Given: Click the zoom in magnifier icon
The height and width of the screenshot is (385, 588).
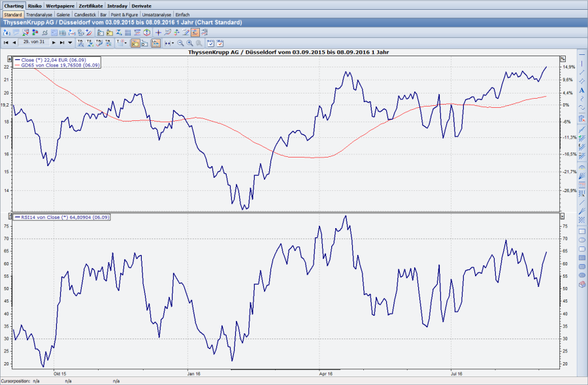Looking at the screenshot, I should (190, 42).
